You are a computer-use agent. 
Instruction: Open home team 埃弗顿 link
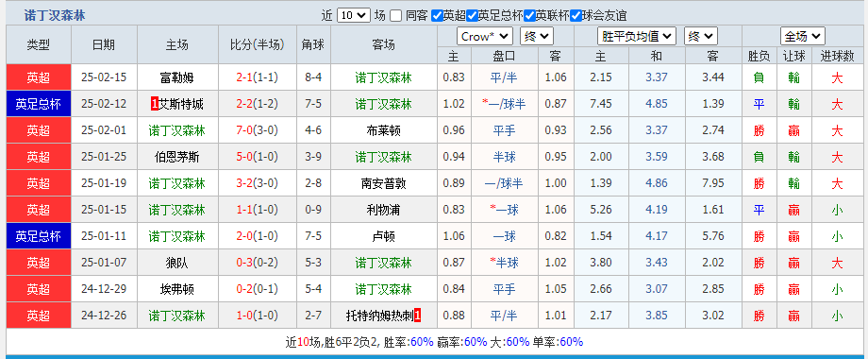click(x=176, y=289)
